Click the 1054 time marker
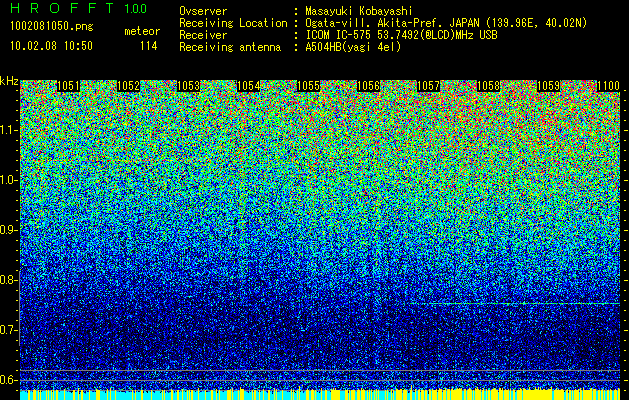This screenshot has height=400, width=629. click(x=248, y=86)
